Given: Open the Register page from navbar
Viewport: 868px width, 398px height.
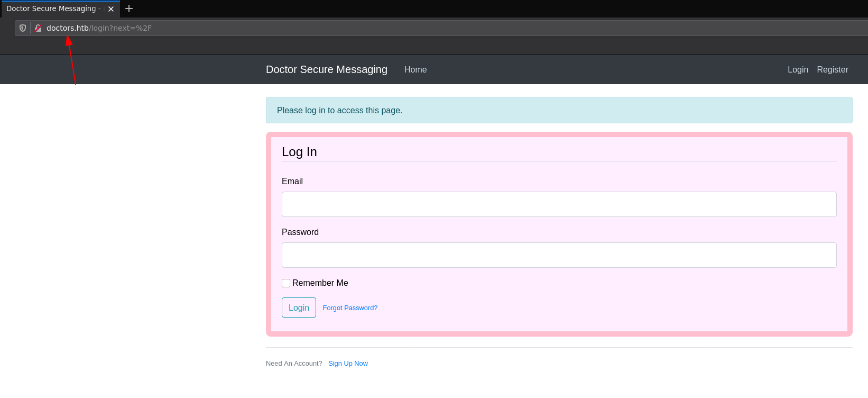Looking at the screenshot, I should click(832, 69).
